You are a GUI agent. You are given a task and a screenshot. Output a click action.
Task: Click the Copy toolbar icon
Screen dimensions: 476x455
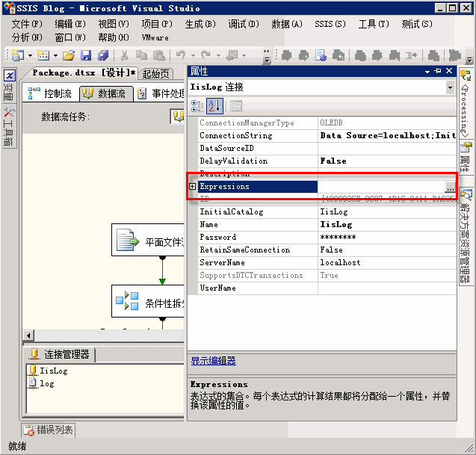point(141,55)
